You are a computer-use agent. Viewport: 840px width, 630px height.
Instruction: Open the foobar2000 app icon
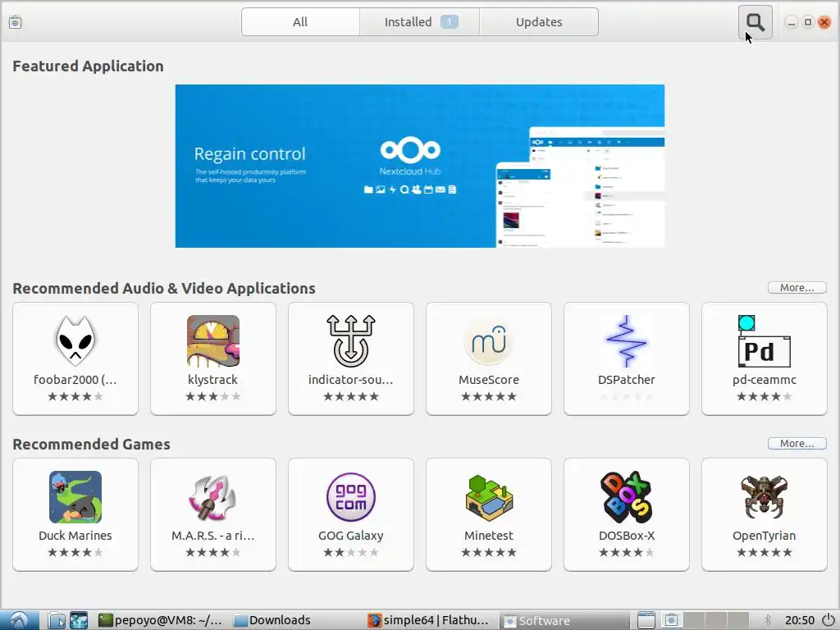coord(75,340)
